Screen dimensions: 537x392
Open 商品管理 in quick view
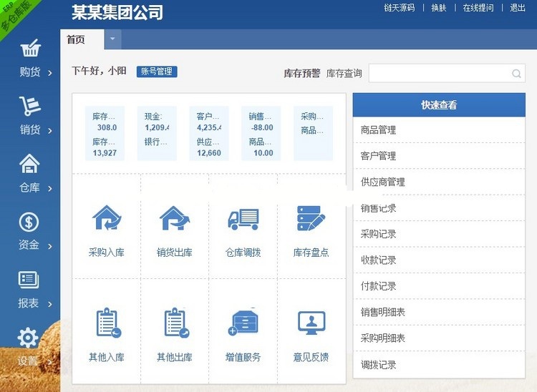[x=439, y=130]
